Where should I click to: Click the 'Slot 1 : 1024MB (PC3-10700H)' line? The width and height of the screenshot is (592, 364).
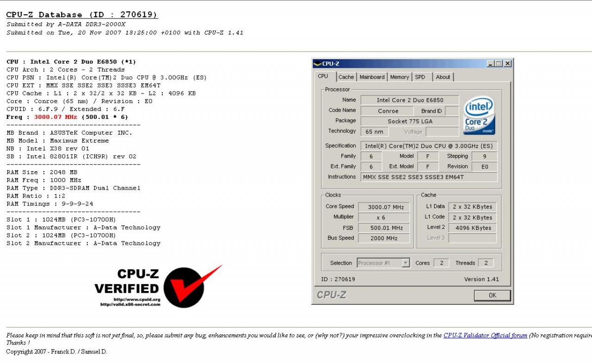pos(62,220)
